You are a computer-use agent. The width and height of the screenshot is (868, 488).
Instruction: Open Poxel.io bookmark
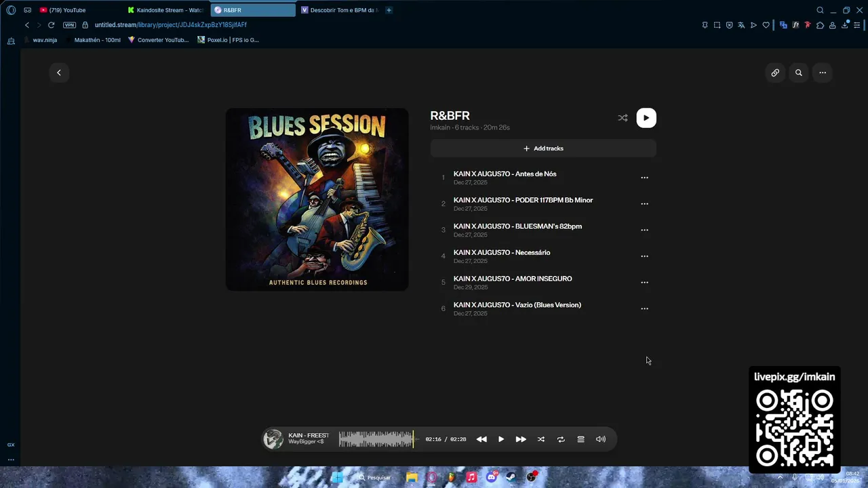point(229,40)
